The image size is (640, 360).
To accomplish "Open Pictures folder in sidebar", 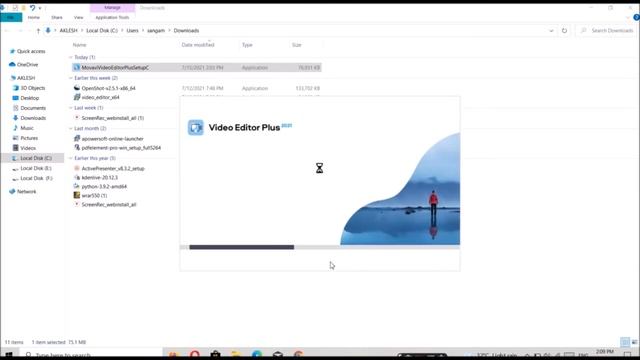I will (x=25, y=138).
